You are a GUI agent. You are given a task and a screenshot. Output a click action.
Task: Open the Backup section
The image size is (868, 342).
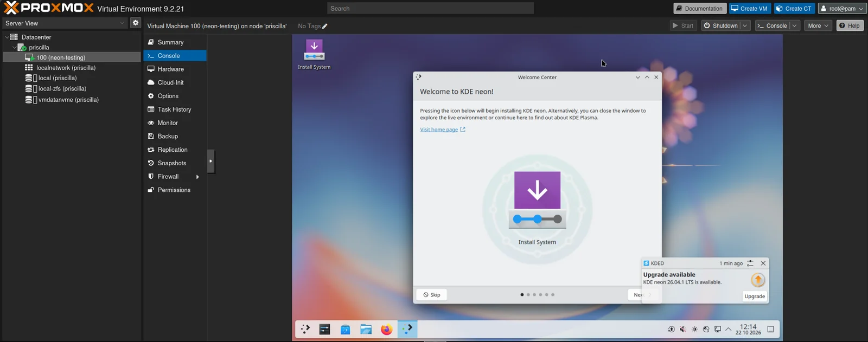click(x=175, y=137)
